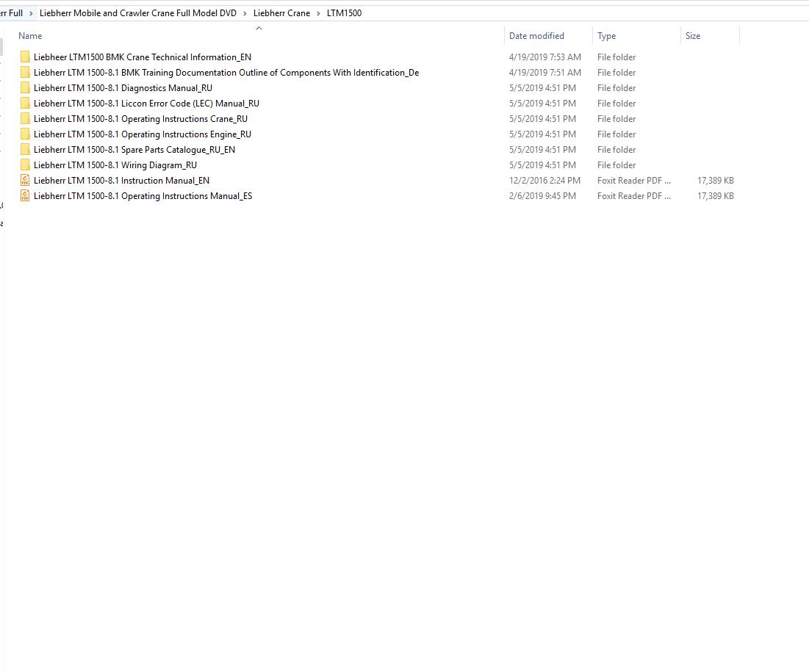
Task: Click '17,389 KB' size of Operating Instructions Manual_ES
Action: point(716,197)
